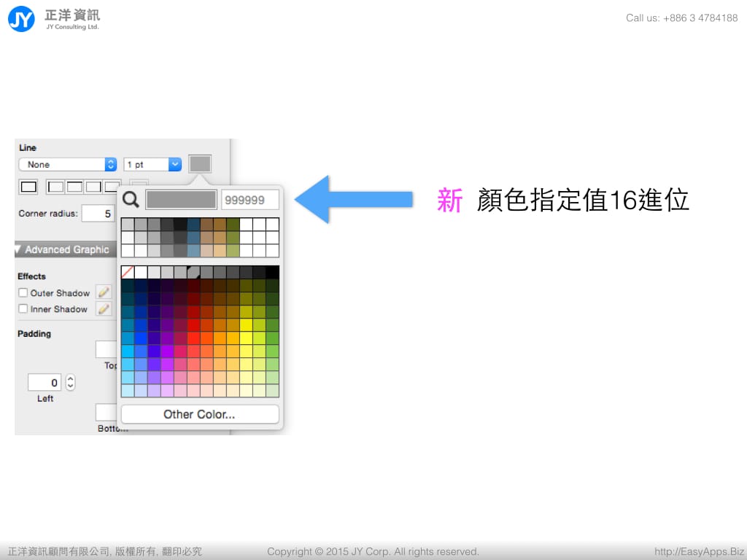Click the Left padding stepper arrows
Image resolution: width=747 pixels, height=560 pixels.
71,382
